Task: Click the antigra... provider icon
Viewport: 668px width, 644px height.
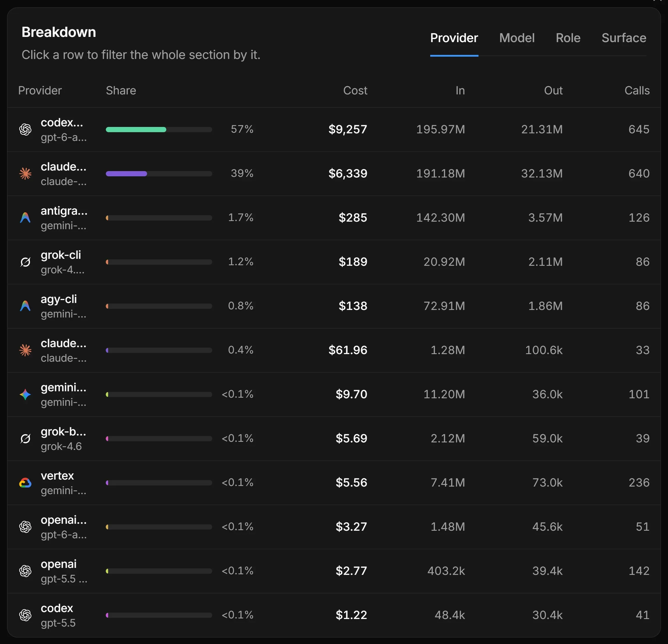Action: click(25, 218)
